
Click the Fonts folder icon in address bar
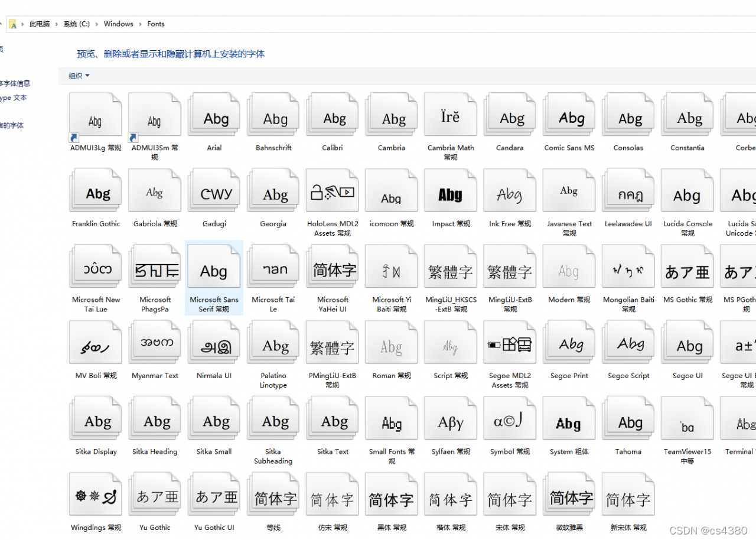point(12,24)
